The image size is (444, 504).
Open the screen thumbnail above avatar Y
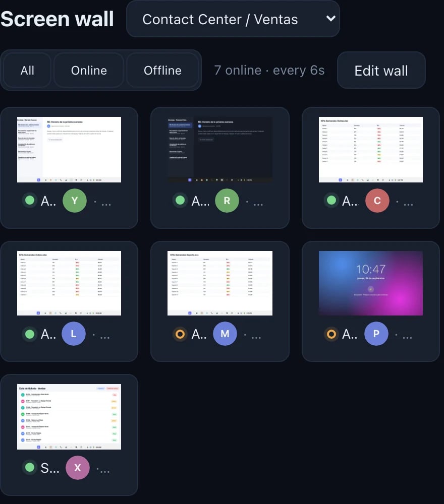click(x=69, y=150)
